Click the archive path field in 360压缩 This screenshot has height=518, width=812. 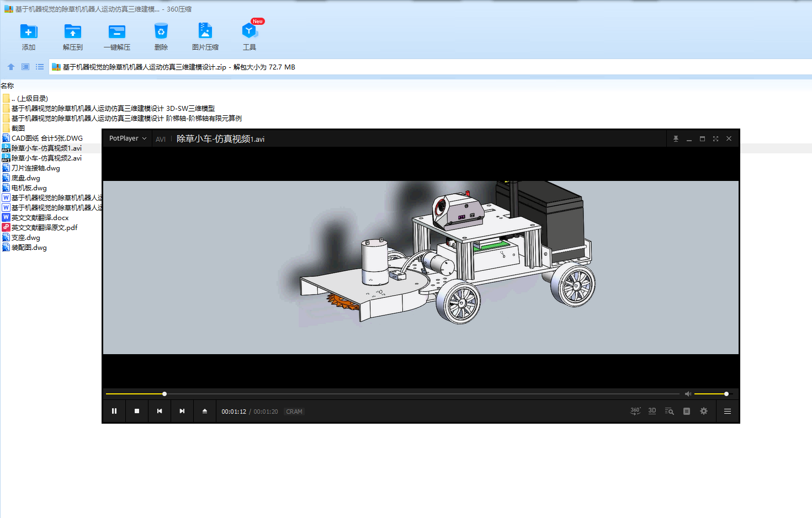tap(431, 67)
